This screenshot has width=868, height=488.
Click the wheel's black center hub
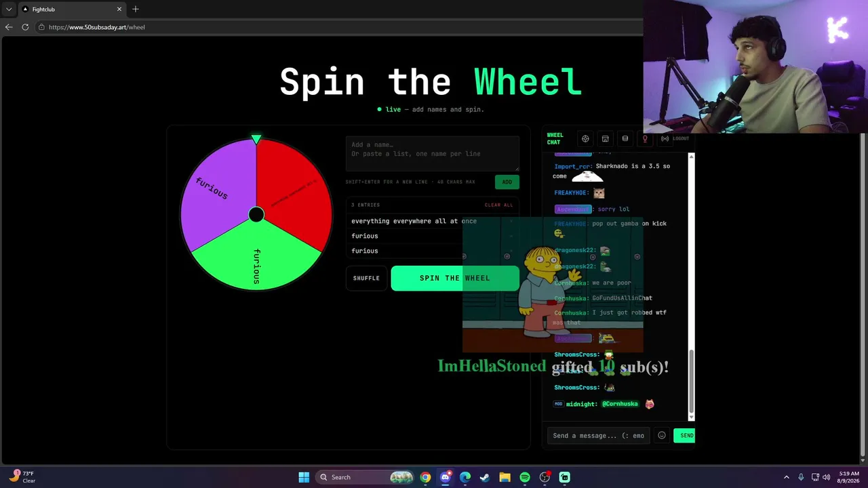point(256,215)
